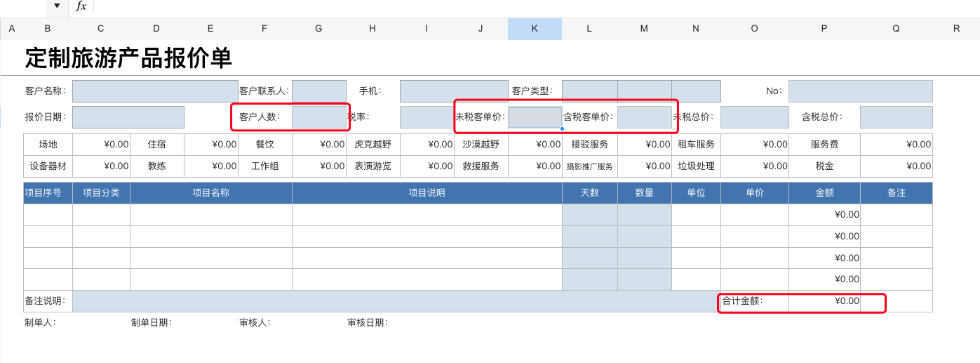Click the 合计金额 ¥0.00 total value
The width and height of the screenshot is (980, 363).
[824, 301]
